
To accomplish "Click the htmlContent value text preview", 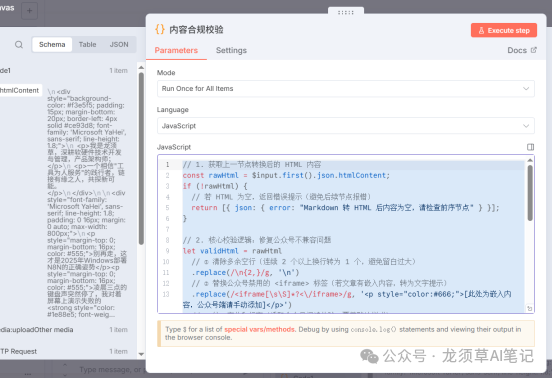I will [87, 203].
